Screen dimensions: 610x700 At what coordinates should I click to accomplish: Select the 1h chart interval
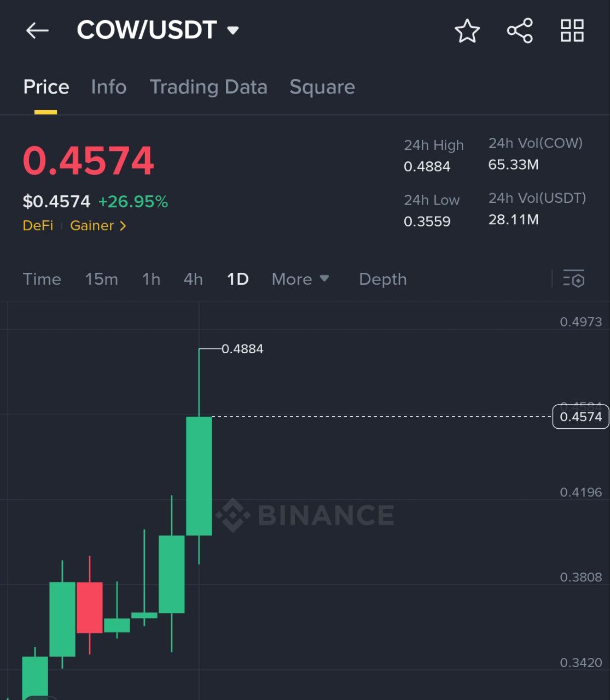point(151,279)
